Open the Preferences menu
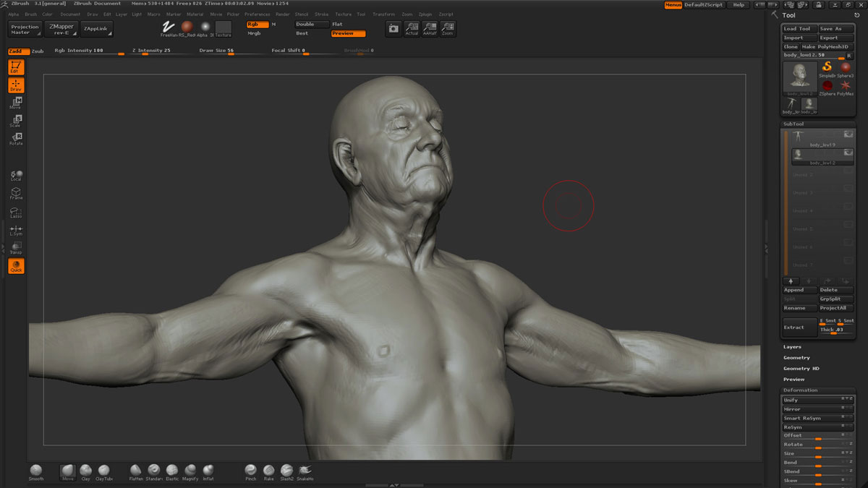The width and height of the screenshot is (868, 488). click(x=258, y=14)
